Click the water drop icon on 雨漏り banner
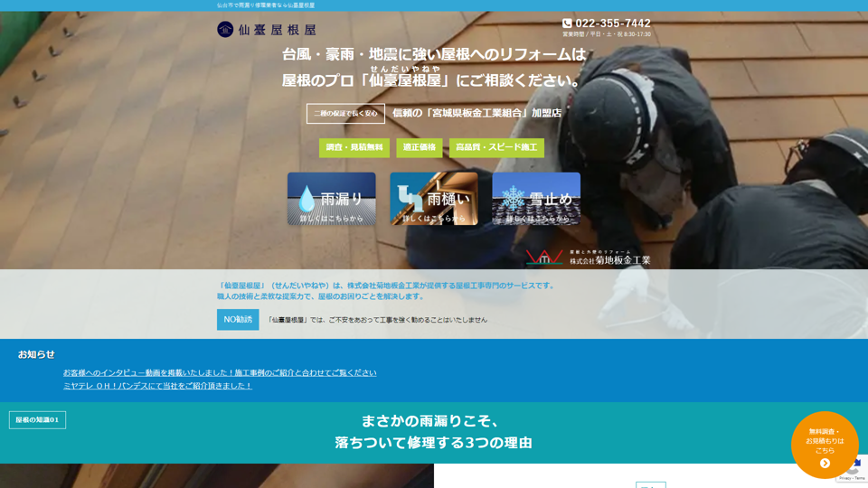This screenshot has height=488, width=868. (x=307, y=199)
